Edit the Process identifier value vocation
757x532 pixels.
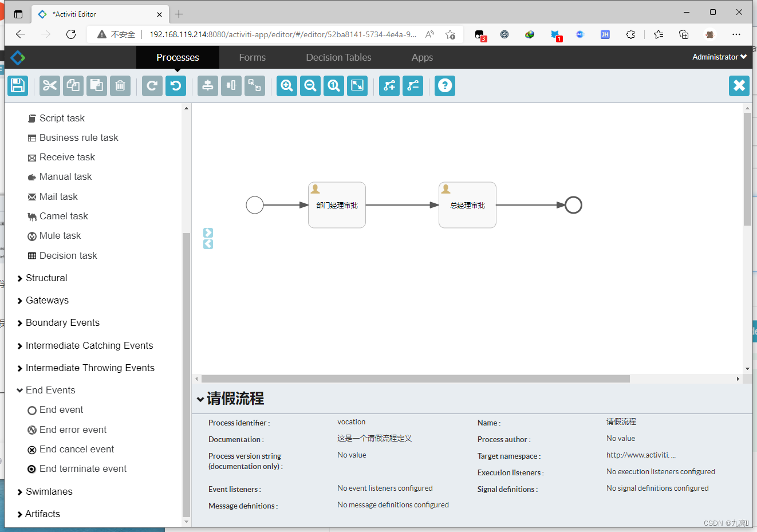click(352, 422)
